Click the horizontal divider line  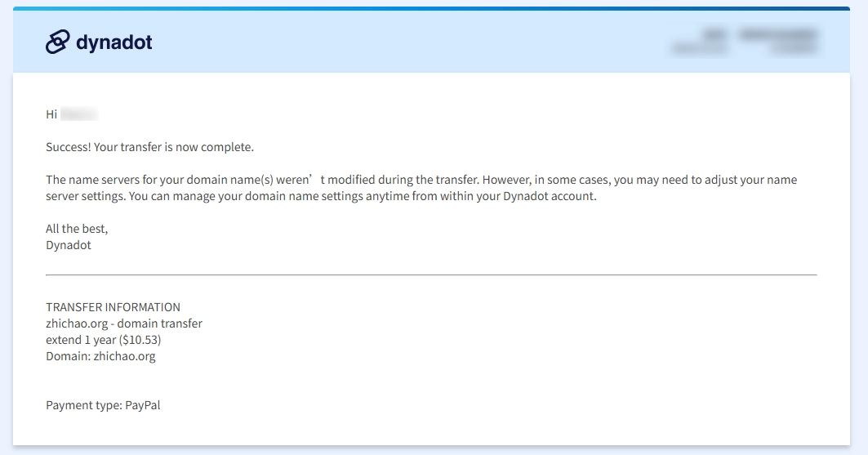tap(431, 275)
